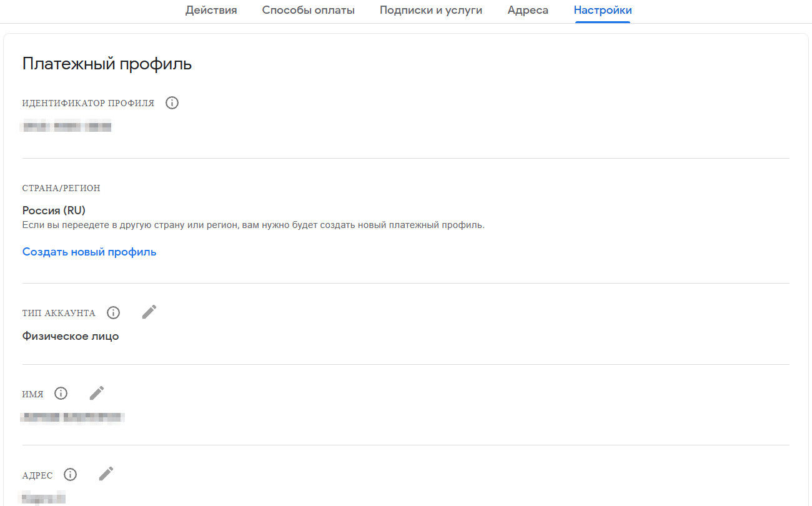Select the Настройки tab
812x506 pixels.
[602, 10]
